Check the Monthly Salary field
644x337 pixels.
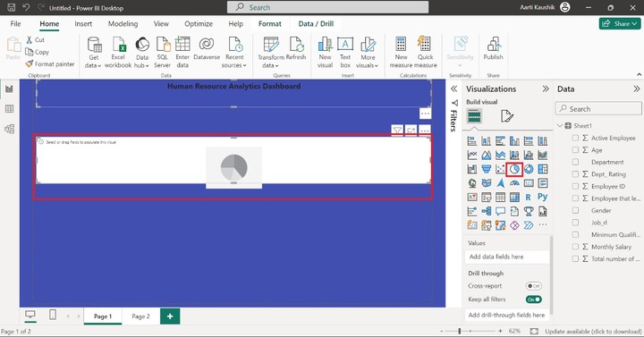point(575,247)
